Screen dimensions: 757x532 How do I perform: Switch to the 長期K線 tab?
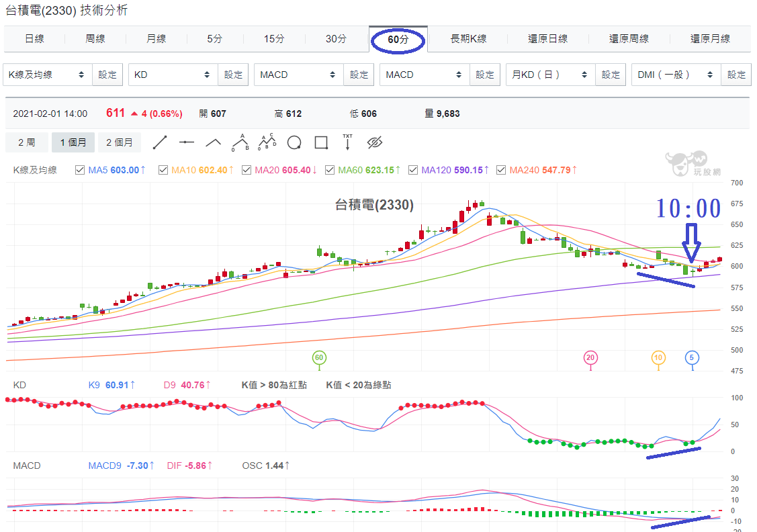468,38
